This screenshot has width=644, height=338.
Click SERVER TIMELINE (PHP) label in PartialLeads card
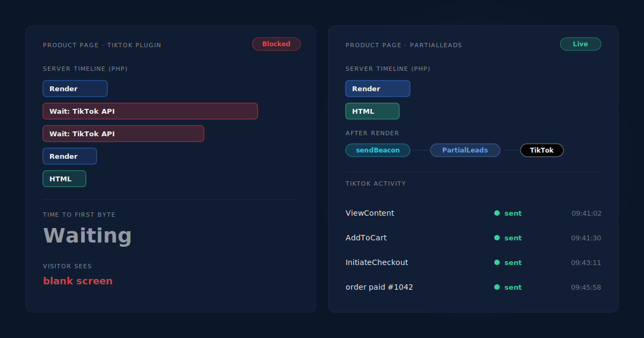click(x=388, y=69)
